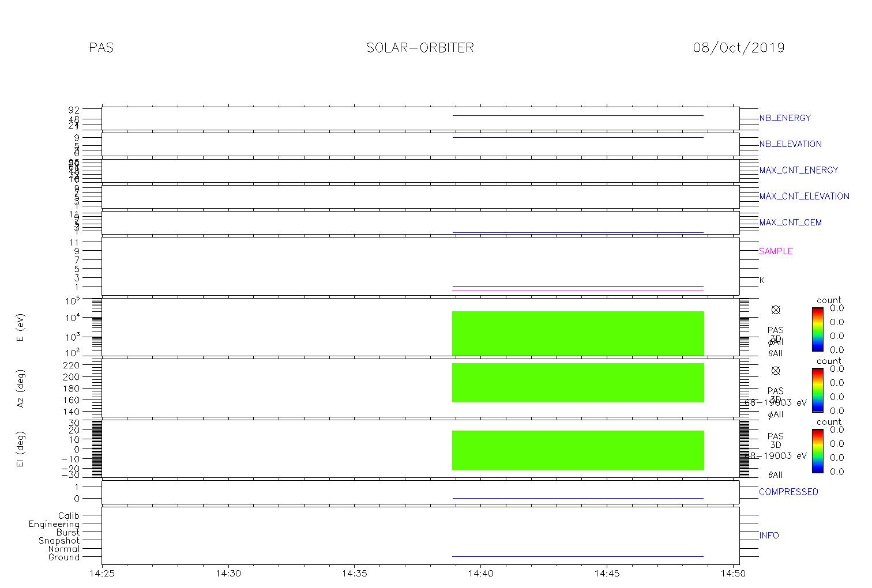Click the Calib mode label
Screen dimensions: 872x588
coord(69,515)
